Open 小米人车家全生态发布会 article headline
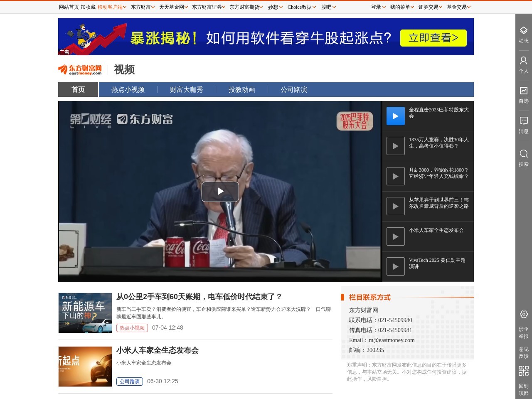Screen dimensions: 532x399 (158, 350)
